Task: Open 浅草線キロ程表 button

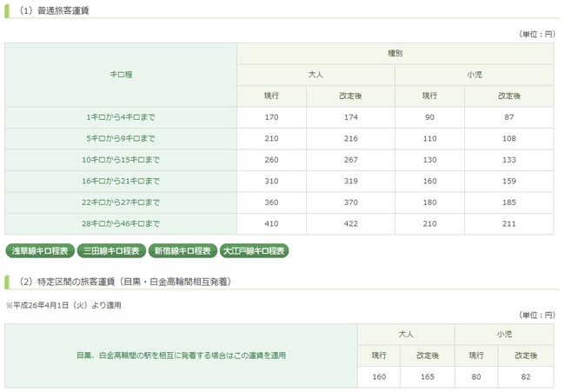Action: (x=40, y=251)
